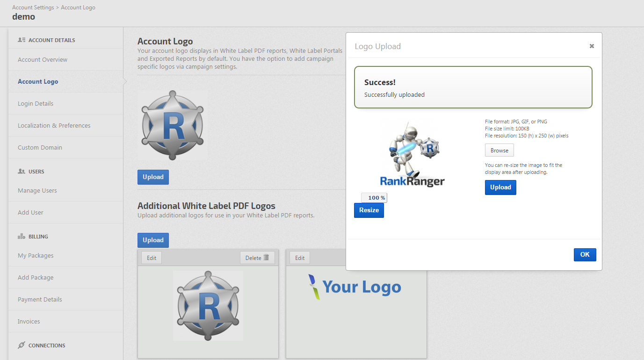
Task: Click the Resize button under the logo preview
Action: 369,210
